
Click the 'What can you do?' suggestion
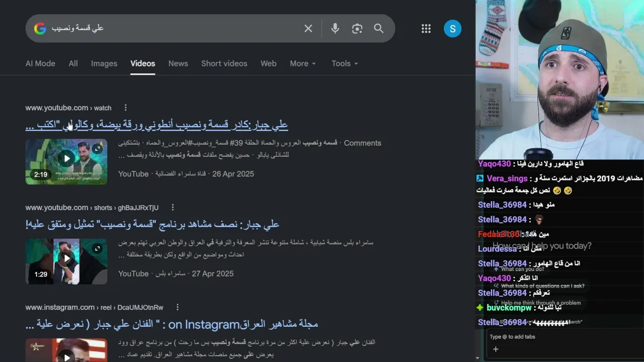pos(523,269)
